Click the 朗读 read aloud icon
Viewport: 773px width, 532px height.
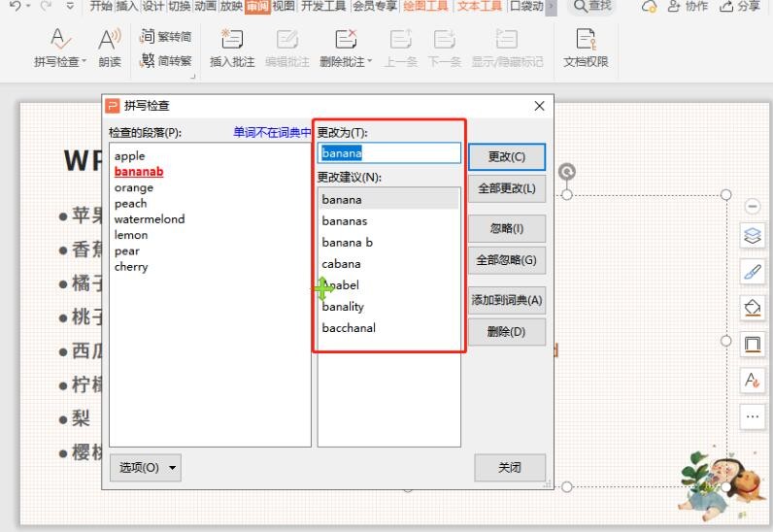[x=110, y=40]
